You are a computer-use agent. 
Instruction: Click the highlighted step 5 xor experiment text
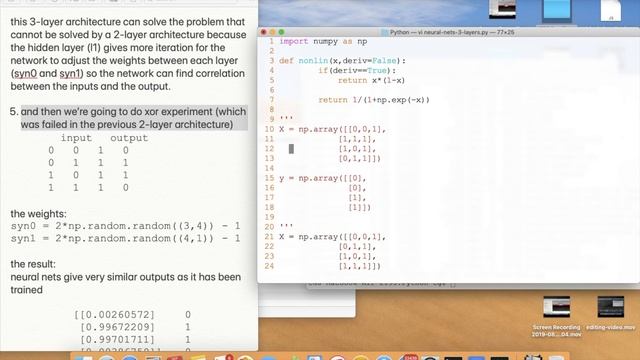[x=133, y=118]
